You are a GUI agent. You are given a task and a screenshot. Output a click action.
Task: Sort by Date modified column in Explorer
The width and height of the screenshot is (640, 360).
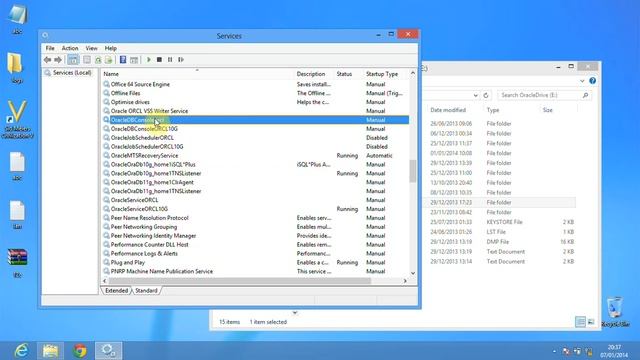coord(448,110)
